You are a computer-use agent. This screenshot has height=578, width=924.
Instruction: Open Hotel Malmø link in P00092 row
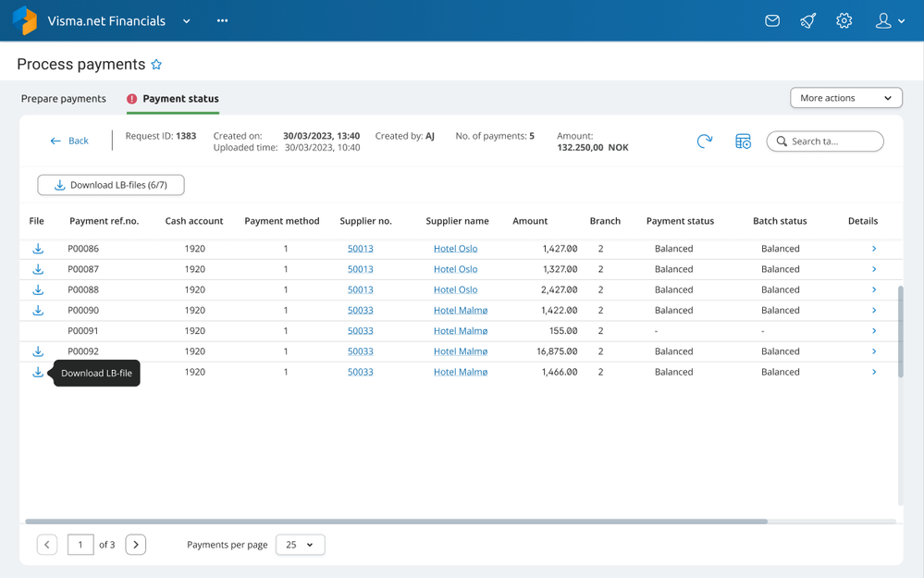click(x=461, y=351)
